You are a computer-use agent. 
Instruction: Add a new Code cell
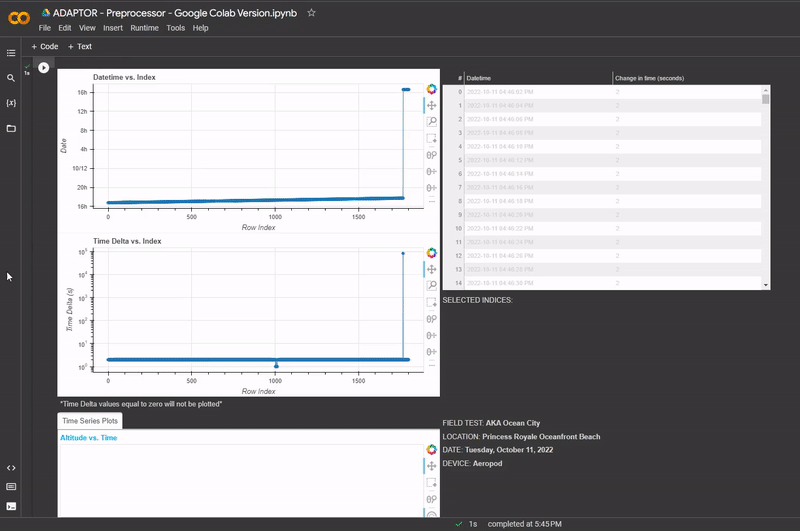click(x=45, y=46)
